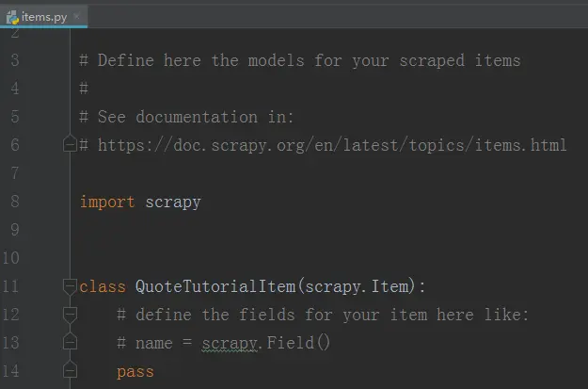This screenshot has height=389, width=588.
Task: Click 'See documentation in:' comment
Action: [186, 117]
